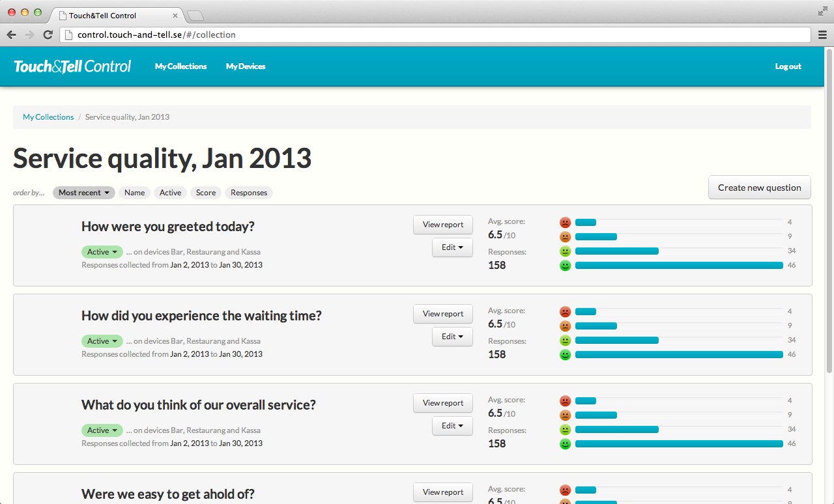Viewport: 834px width, 504px height.
Task: Order questions by Name
Action: click(134, 193)
